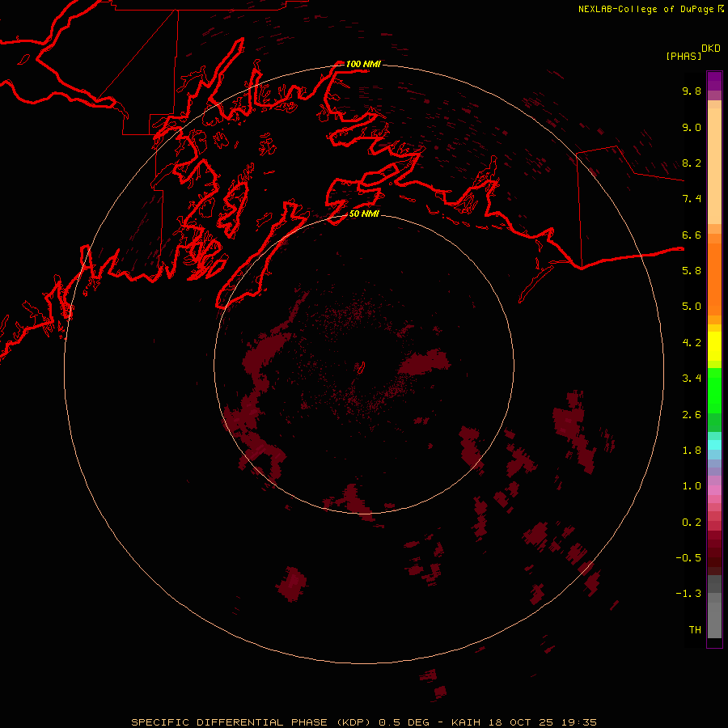Click the yellow segment of the color bar
The image size is (728, 728).
click(x=714, y=346)
